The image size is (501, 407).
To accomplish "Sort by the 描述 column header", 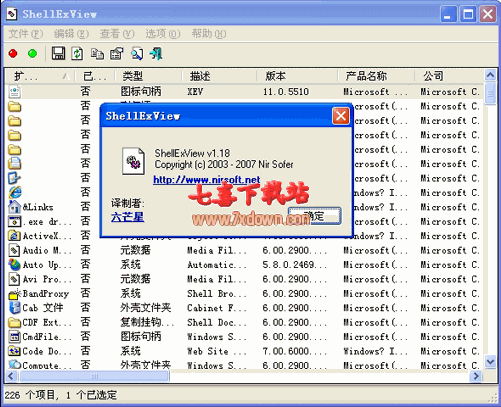I will (219, 76).
